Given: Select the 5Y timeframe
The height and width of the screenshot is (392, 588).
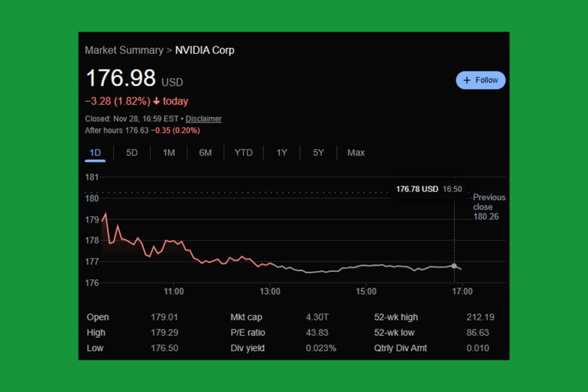Looking at the screenshot, I should [x=318, y=153].
